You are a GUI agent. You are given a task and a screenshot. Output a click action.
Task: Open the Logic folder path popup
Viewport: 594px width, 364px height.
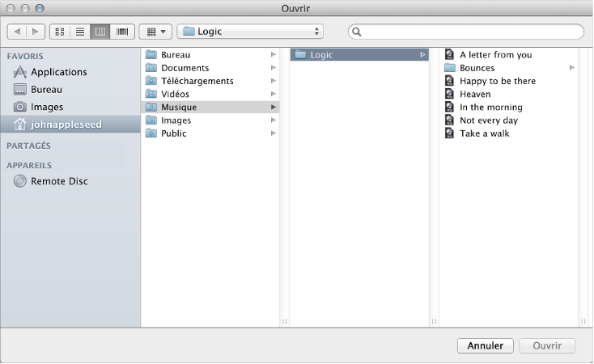[x=250, y=32]
